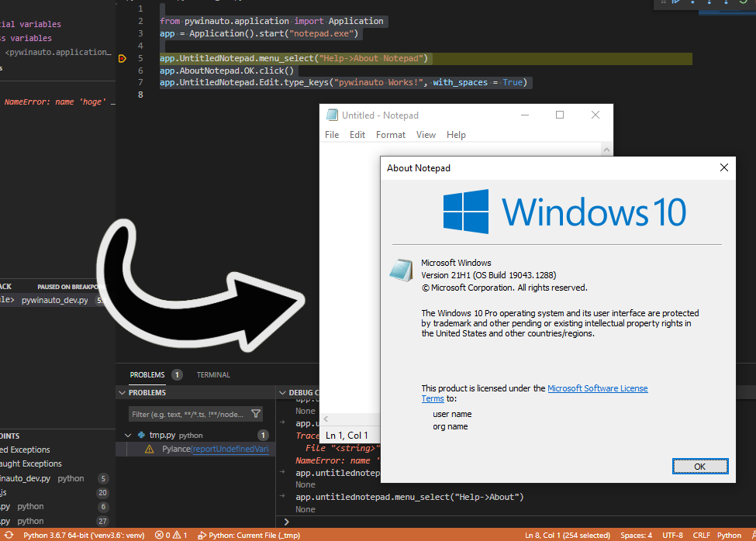Change the CRLF line ending setting
Image resolution: width=756 pixels, height=541 pixels.
[701, 535]
